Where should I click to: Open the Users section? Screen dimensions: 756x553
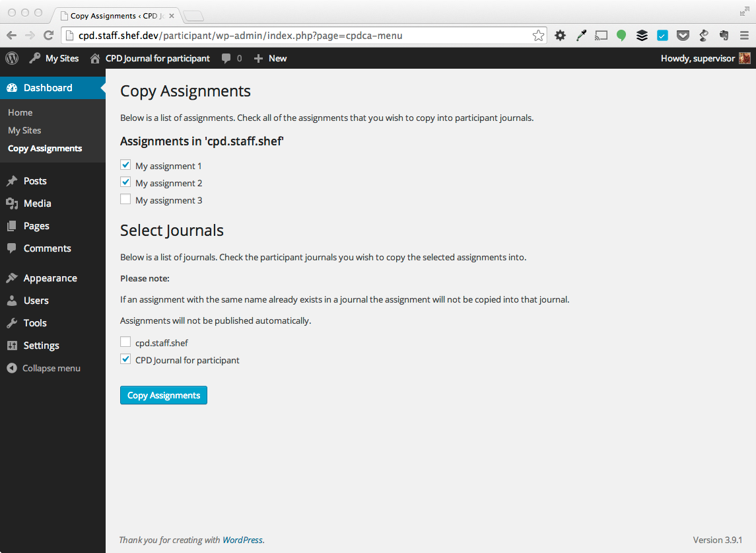(36, 301)
